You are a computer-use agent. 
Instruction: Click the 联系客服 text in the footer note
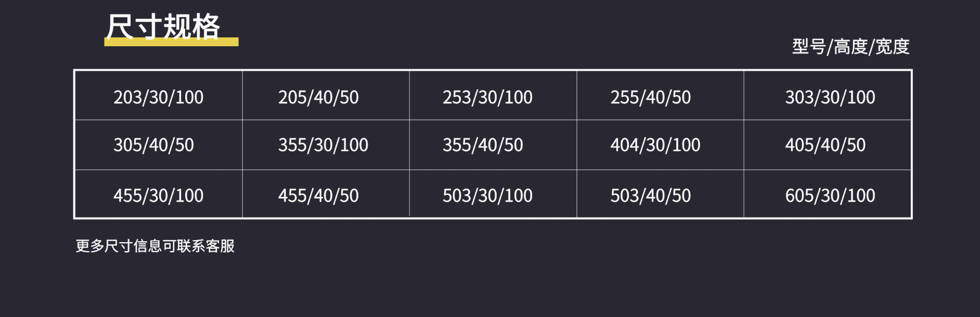(206, 246)
